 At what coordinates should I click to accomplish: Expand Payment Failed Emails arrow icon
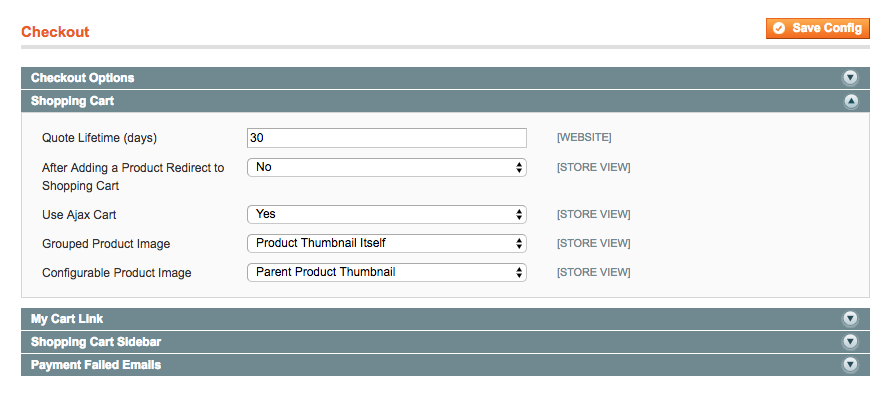[x=850, y=365]
